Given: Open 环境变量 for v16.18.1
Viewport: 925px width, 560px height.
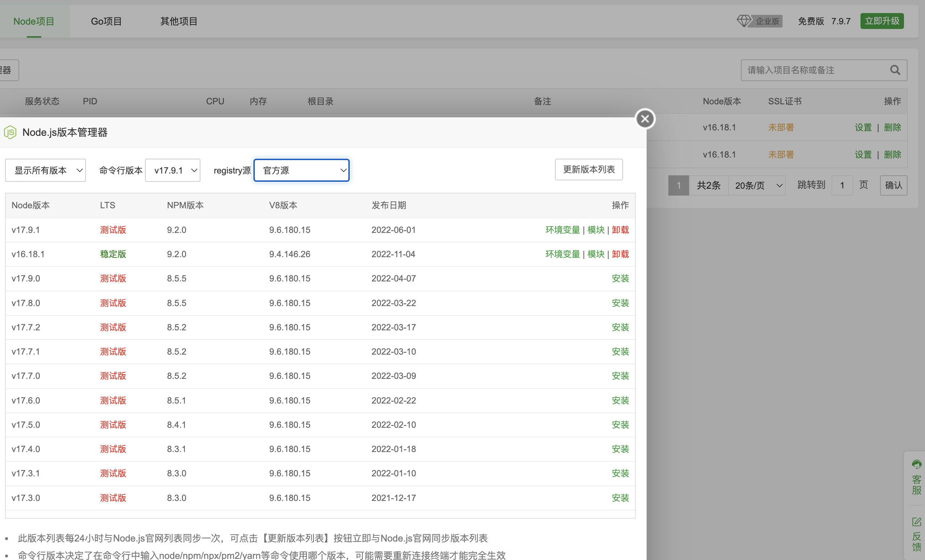Looking at the screenshot, I should tap(563, 254).
